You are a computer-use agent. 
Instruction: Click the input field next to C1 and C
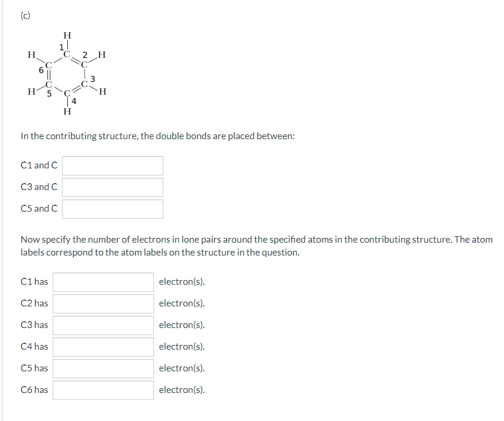[x=112, y=165]
